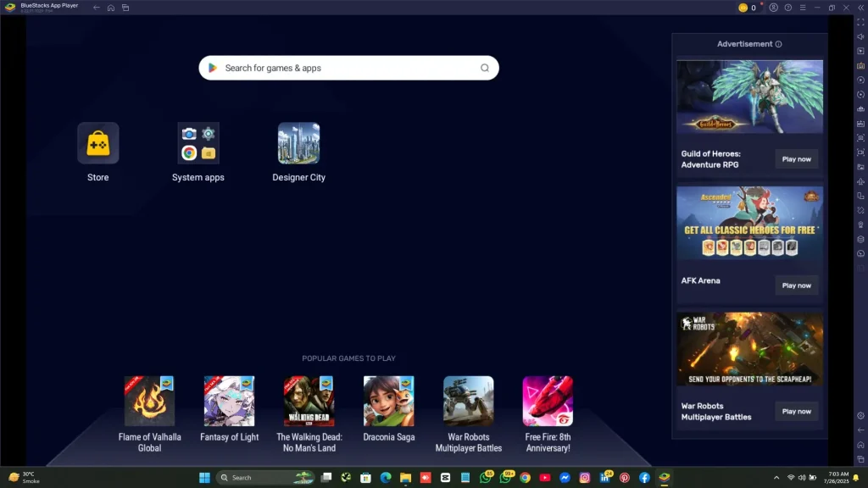Click the sidebar Android home icon
Viewport: 868px width, 488px height.
point(861,445)
